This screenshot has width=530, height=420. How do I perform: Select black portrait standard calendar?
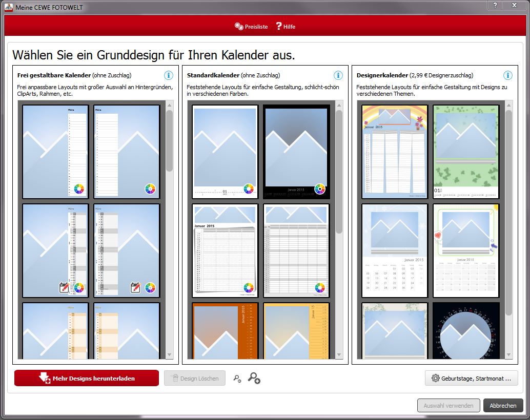coord(296,152)
